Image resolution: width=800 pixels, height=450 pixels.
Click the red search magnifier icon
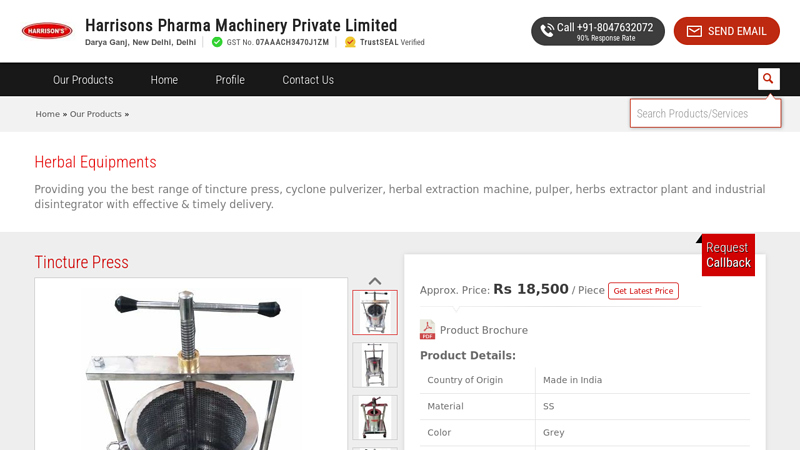tap(768, 79)
